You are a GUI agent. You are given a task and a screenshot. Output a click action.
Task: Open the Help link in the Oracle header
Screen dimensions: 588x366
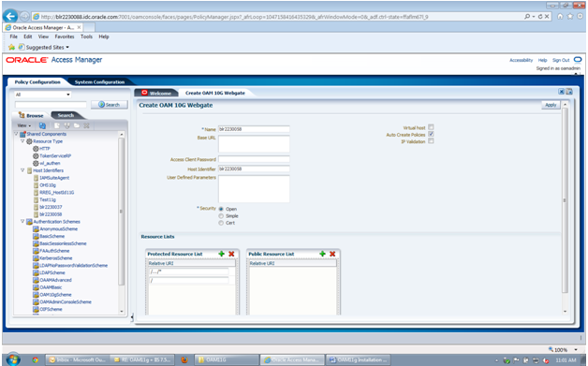[542, 60]
